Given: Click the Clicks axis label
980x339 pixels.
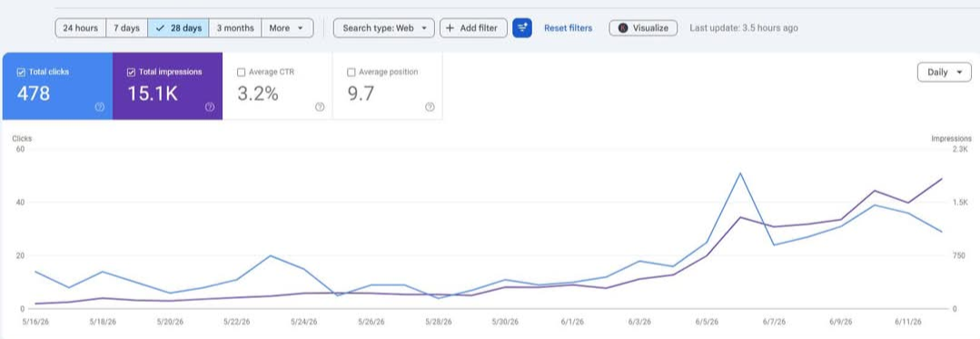Looking at the screenshot, I should tap(22, 139).
